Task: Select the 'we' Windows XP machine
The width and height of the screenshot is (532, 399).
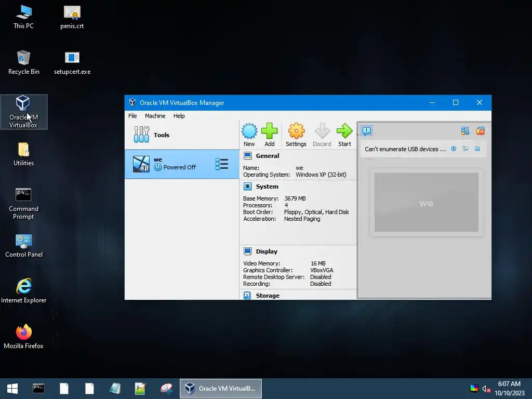Action: point(182,164)
